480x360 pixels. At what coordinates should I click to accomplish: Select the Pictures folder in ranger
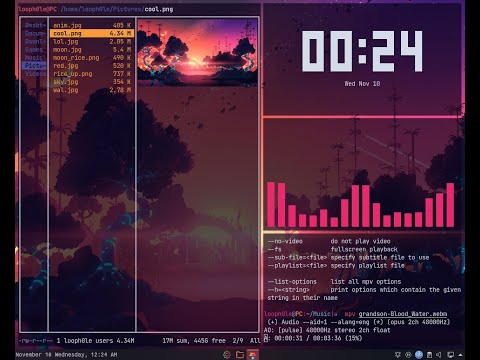[35, 66]
